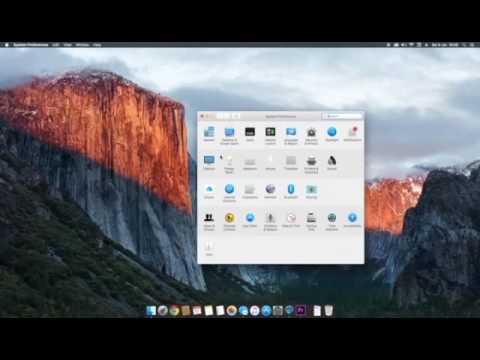The image size is (480, 360).
Task: Open the Notifications preference pane
Action: click(x=352, y=134)
